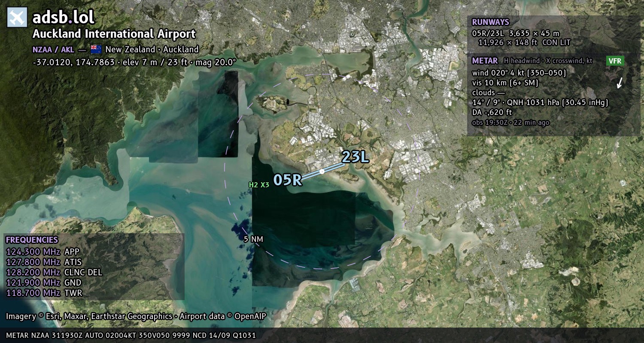Select the "wind 020° 4 kt (350–050)" line

pyautogui.click(x=519, y=73)
